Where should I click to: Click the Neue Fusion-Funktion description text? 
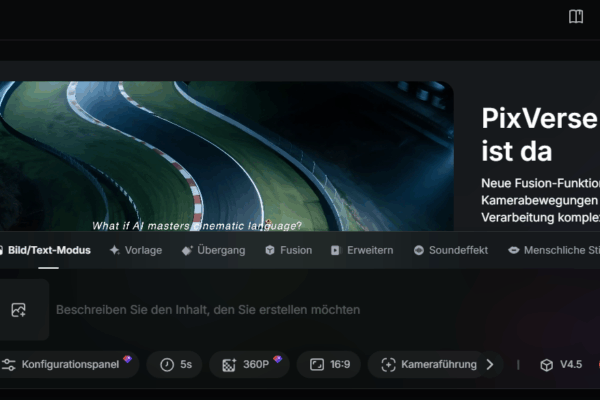pyautogui.click(x=540, y=200)
